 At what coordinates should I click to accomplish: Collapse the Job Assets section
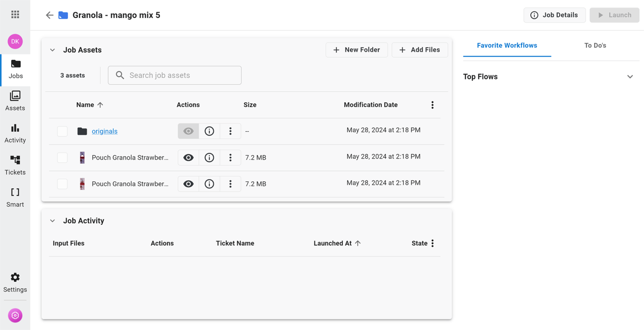(x=52, y=50)
